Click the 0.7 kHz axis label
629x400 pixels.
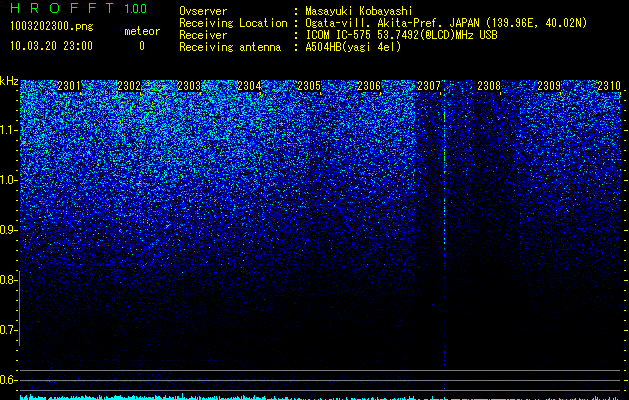8,330
